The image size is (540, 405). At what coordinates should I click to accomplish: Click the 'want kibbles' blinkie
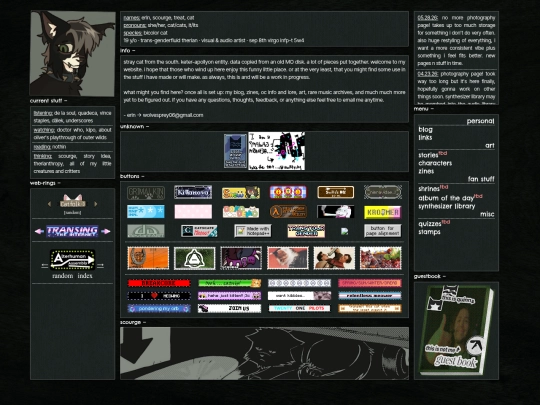point(300,295)
